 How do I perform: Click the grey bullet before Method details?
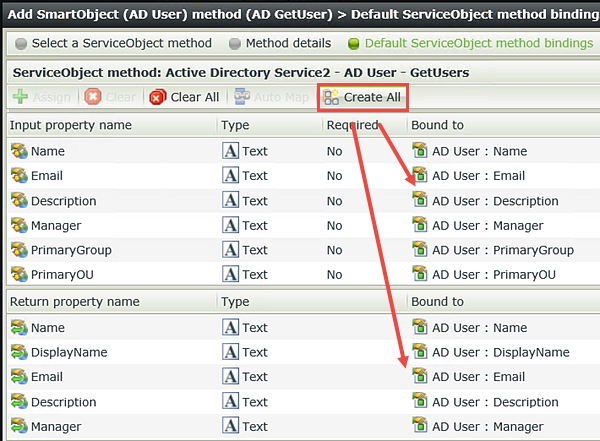235,44
